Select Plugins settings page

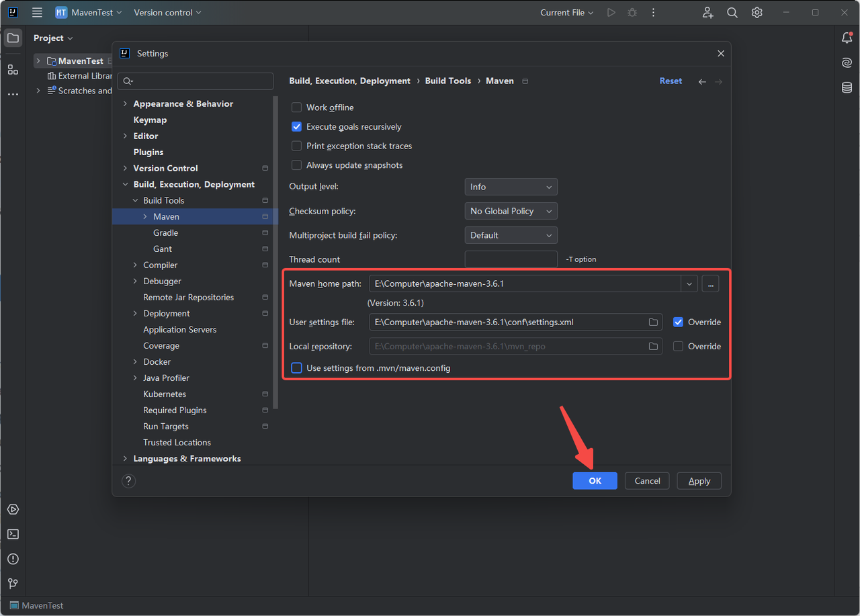click(148, 152)
